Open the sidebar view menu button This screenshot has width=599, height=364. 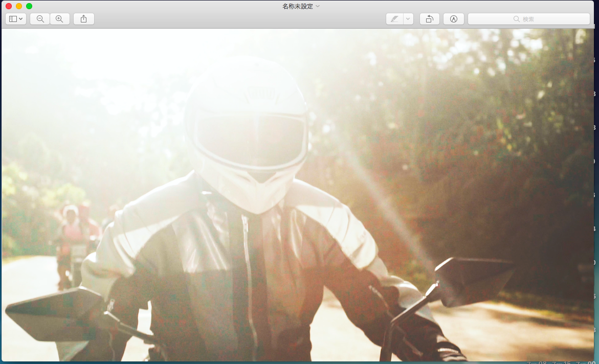(x=16, y=19)
